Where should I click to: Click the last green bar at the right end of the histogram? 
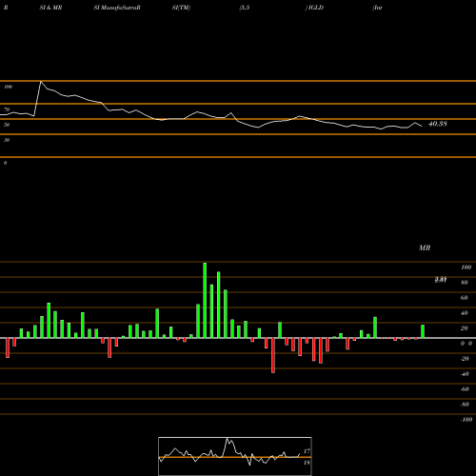423,331
